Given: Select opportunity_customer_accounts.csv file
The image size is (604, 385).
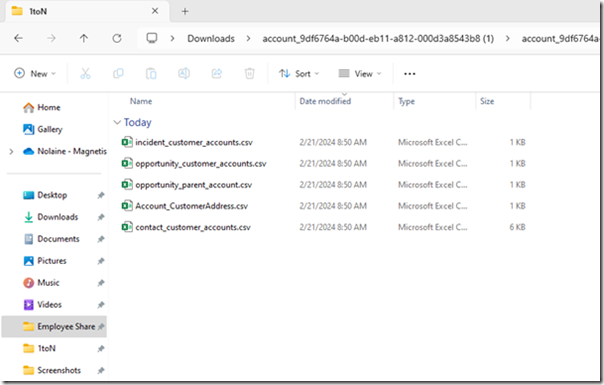Looking at the screenshot, I should click(x=201, y=163).
